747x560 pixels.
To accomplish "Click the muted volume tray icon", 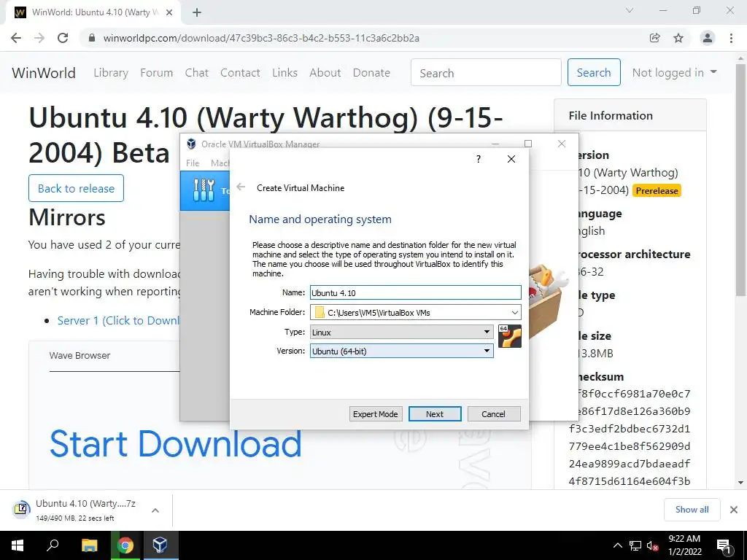I will [x=652, y=545].
